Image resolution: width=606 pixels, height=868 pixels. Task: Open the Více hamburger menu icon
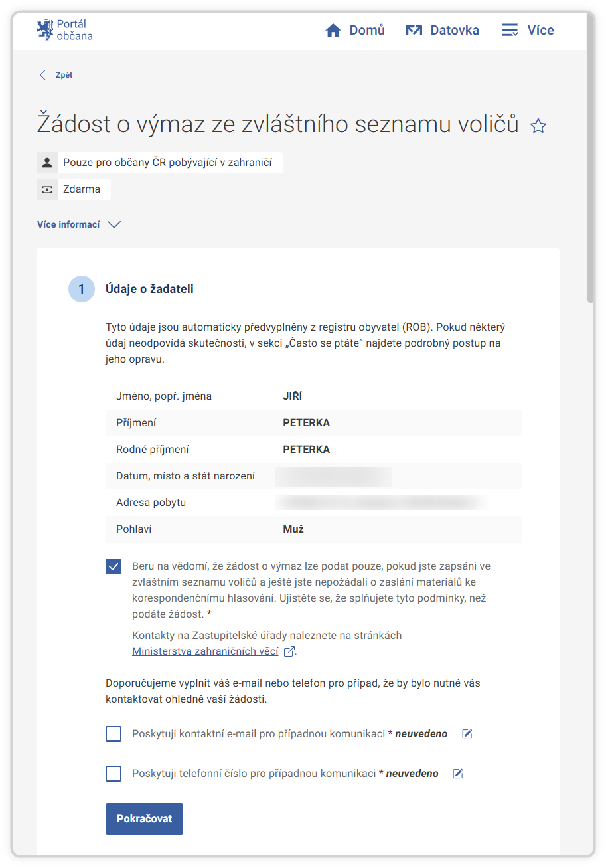[510, 30]
